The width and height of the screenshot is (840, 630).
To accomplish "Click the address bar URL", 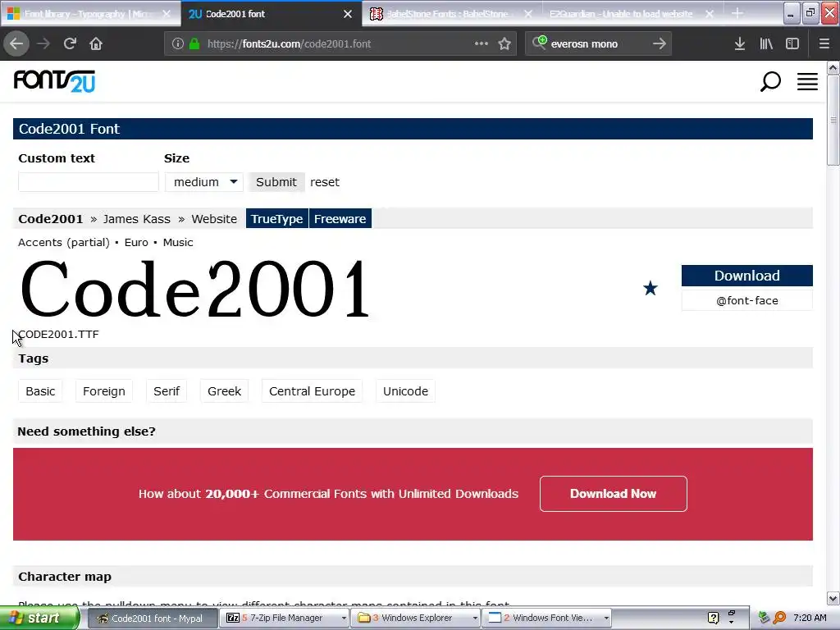I will tap(290, 44).
